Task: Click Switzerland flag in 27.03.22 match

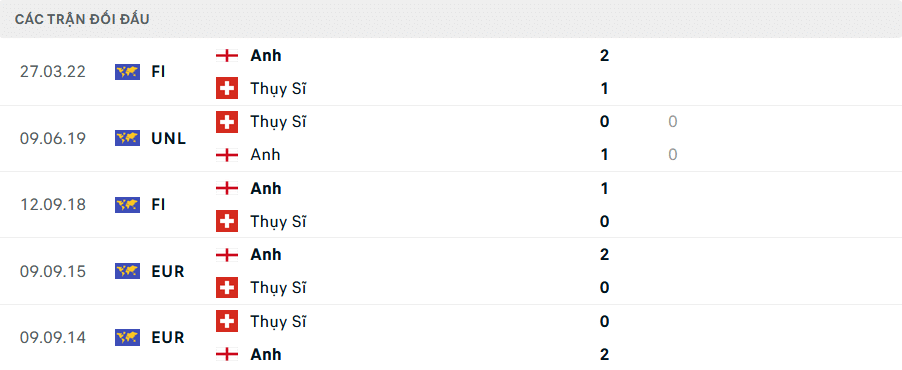Action: (x=227, y=89)
